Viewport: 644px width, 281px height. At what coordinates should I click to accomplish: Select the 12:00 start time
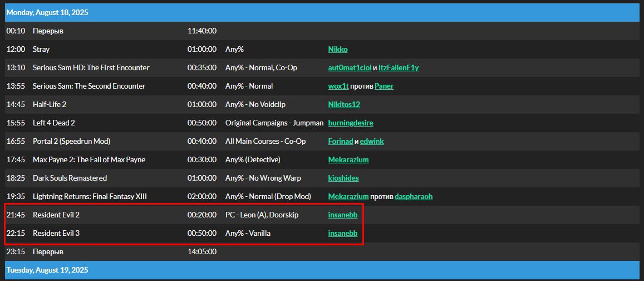(x=16, y=50)
